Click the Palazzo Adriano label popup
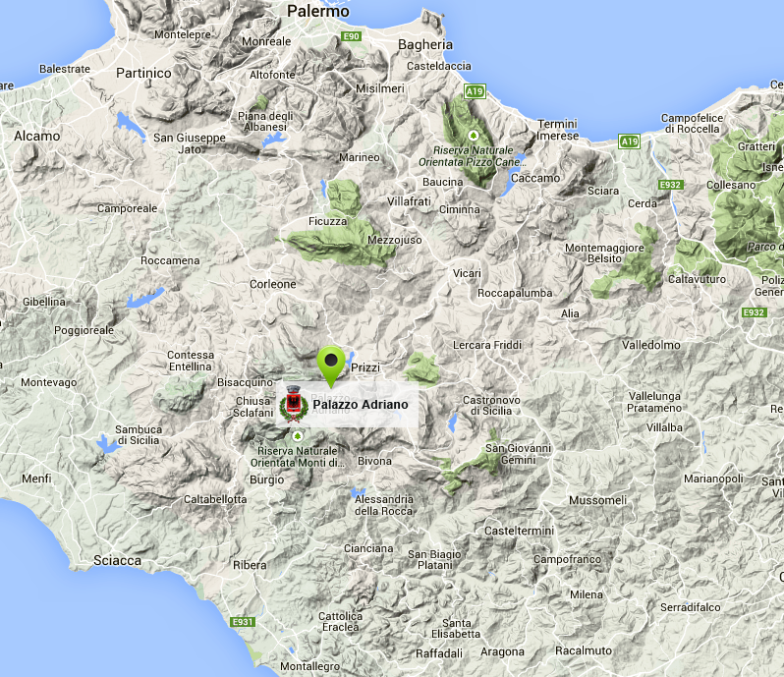The height and width of the screenshot is (677, 784). (x=347, y=405)
